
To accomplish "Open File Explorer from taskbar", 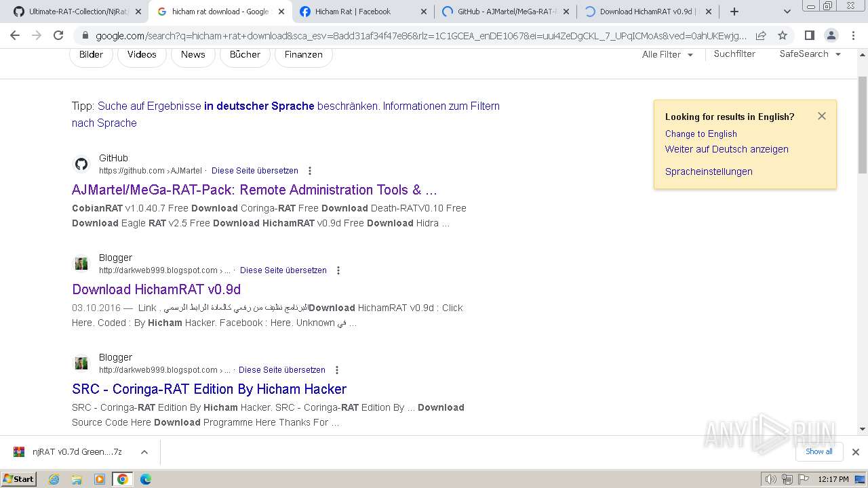I will pos(77,479).
